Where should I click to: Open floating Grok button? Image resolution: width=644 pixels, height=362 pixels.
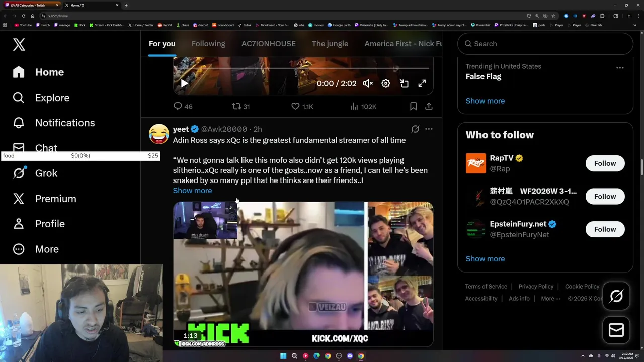616,296
